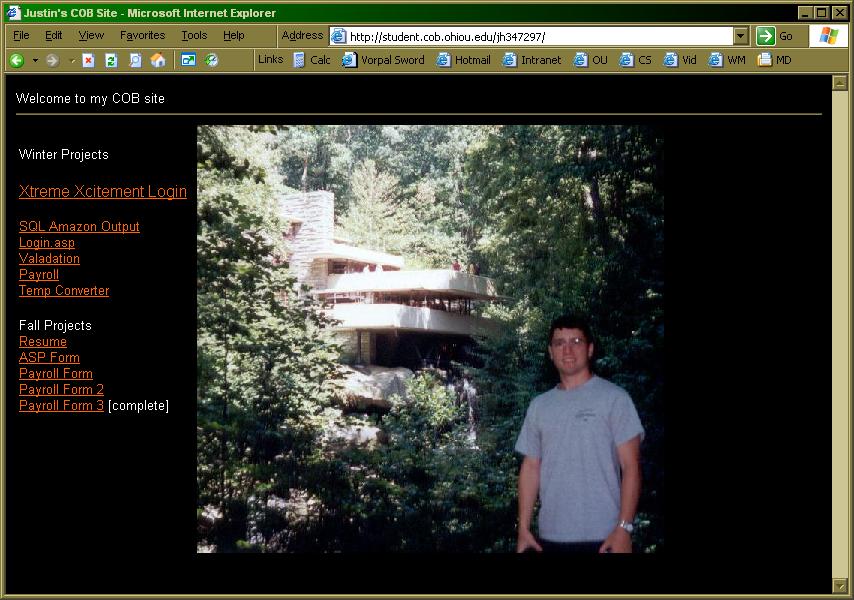Click the History toolbar icon
854x600 pixels.
tap(211, 60)
